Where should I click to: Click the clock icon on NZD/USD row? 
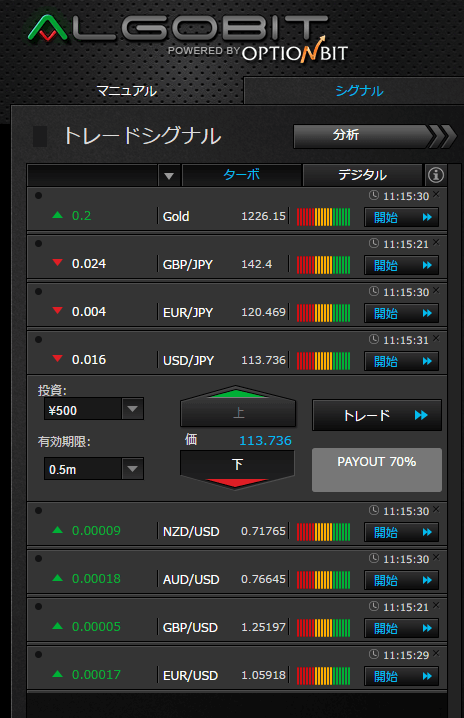coord(374,510)
